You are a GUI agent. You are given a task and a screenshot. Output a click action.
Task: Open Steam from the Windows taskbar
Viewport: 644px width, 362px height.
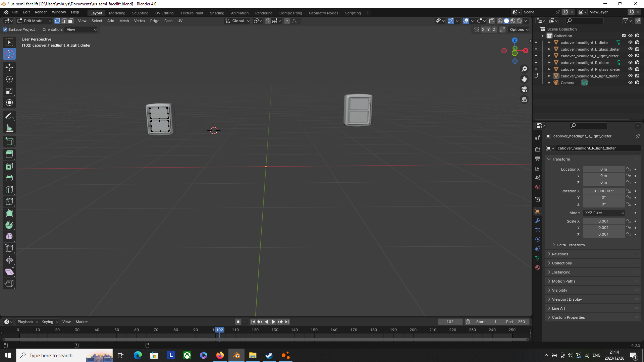[269, 355]
